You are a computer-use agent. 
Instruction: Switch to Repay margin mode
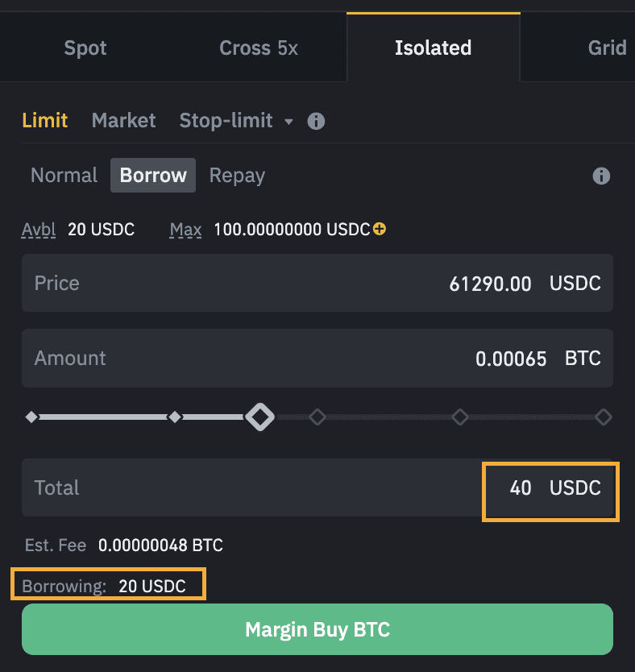[237, 176]
